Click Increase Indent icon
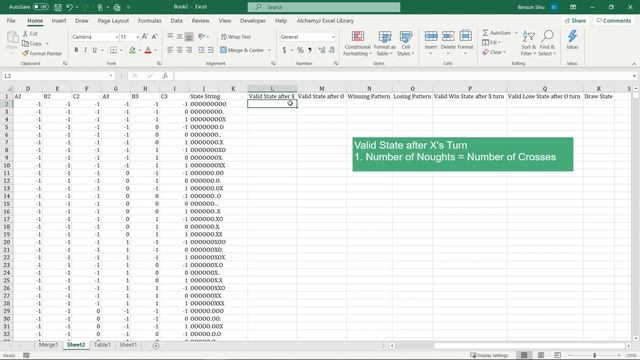 click(x=211, y=50)
